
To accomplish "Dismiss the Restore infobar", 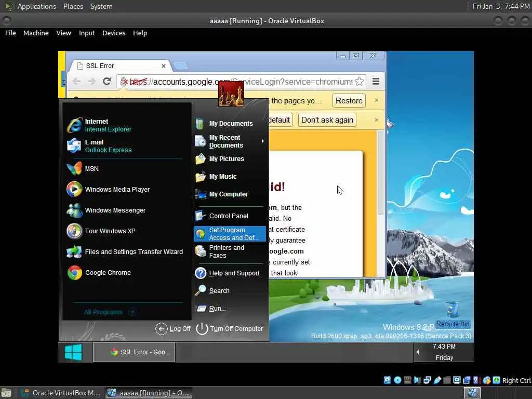I will tap(376, 100).
